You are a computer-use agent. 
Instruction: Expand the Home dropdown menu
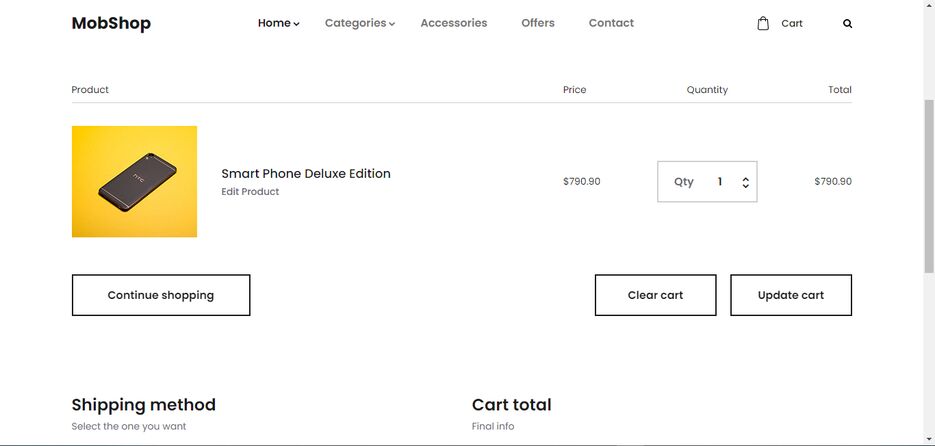(x=278, y=23)
